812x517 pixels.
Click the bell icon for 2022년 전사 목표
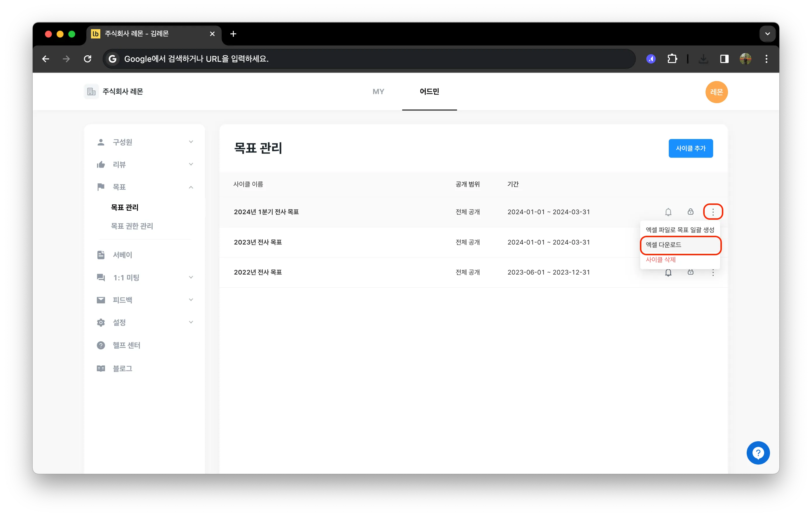coord(668,273)
